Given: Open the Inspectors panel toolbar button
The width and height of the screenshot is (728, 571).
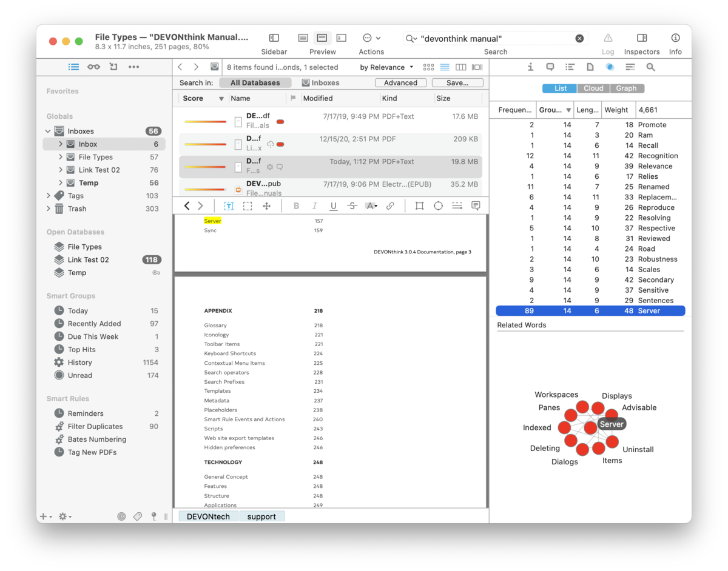Looking at the screenshot, I should click(642, 38).
